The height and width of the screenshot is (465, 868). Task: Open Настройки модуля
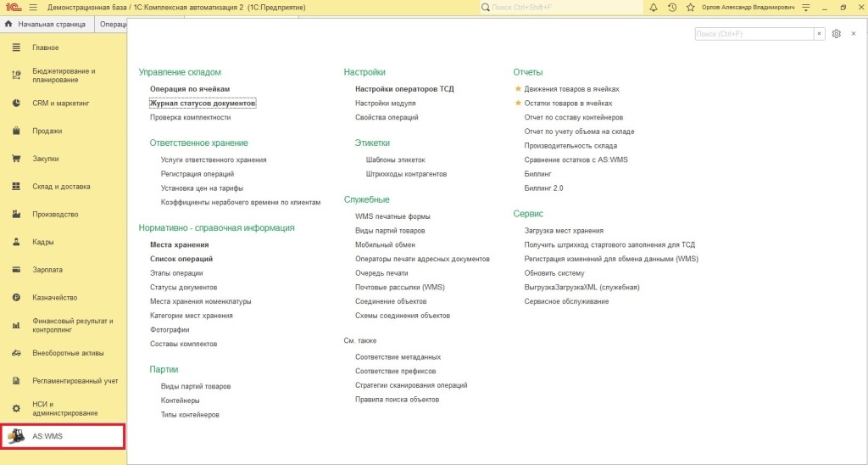(386, 103)
